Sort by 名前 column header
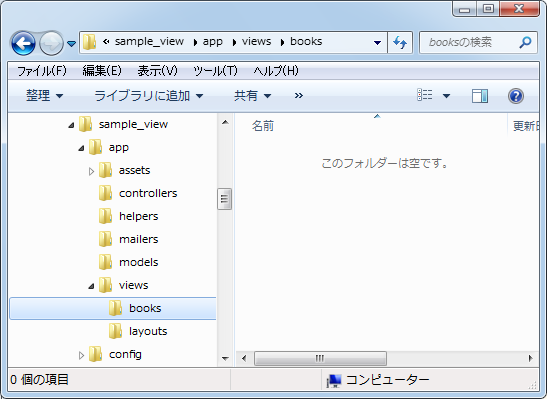This screenshot has height=399, width=547. coord(263,126)
